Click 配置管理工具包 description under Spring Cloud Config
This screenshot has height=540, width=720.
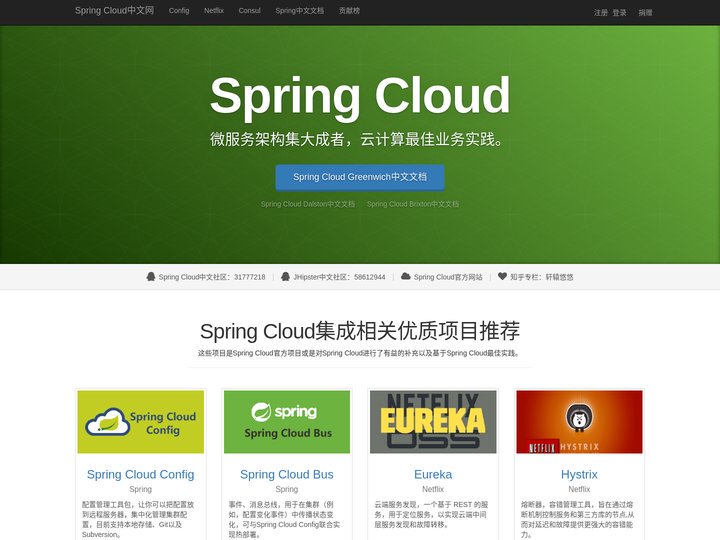pos(138,519)
